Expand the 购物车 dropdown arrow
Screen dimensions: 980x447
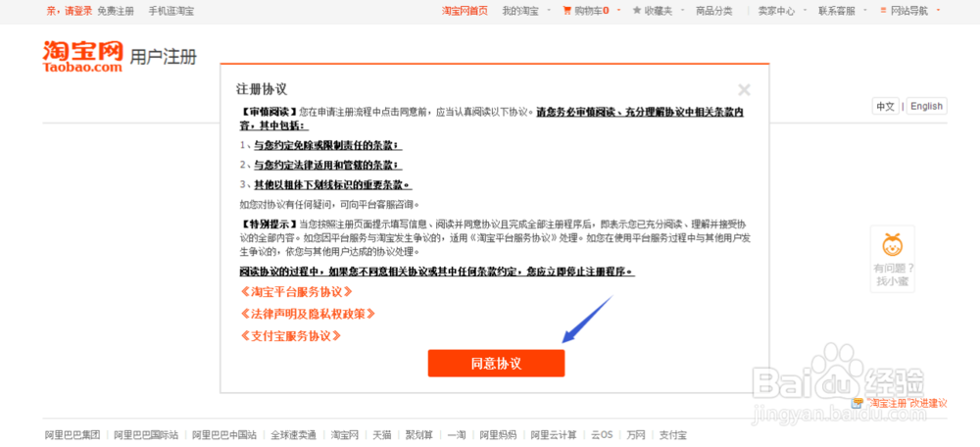[x=618, y=10]
